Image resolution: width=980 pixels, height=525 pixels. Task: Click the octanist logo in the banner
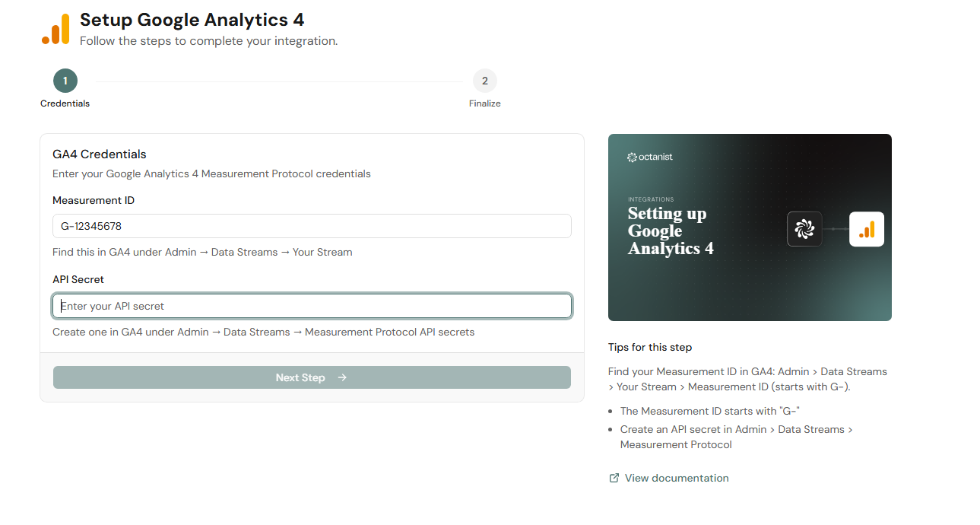(x=650, y=157)
